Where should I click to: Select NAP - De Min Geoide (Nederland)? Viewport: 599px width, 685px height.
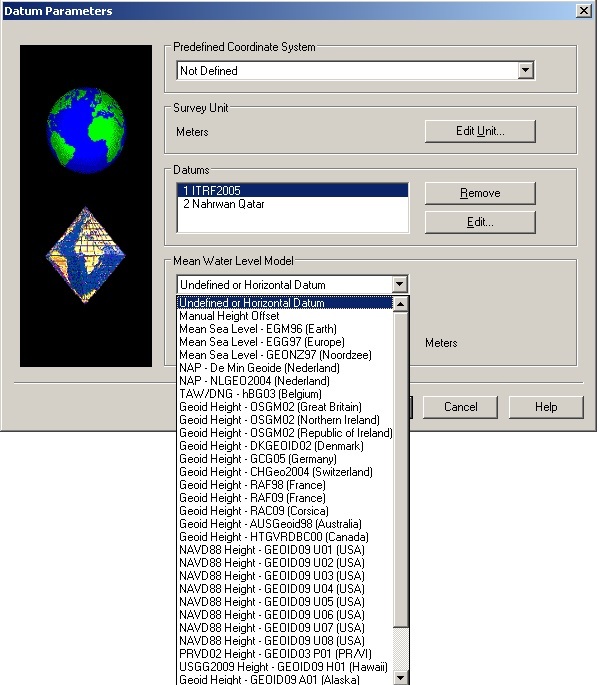coord(285,368)
